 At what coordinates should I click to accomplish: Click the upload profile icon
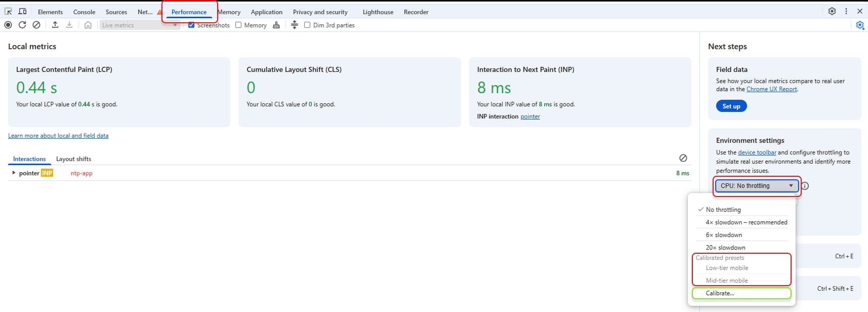click(x=55, y=25)
